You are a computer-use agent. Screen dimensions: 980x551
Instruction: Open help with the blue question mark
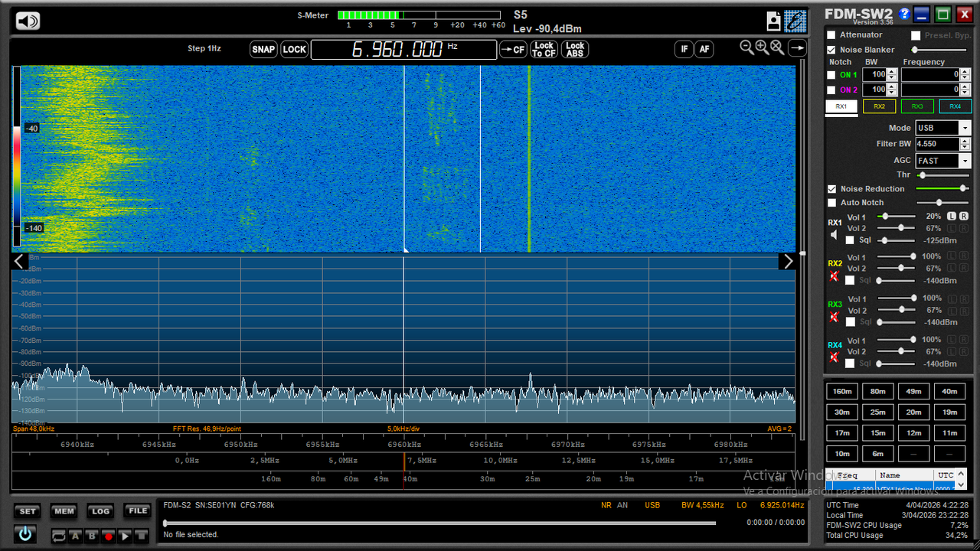(x=904, y=14)
